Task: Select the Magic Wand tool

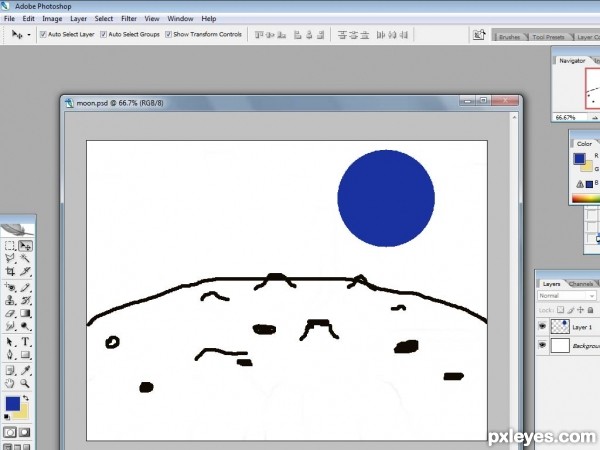Action: (25, 258)
